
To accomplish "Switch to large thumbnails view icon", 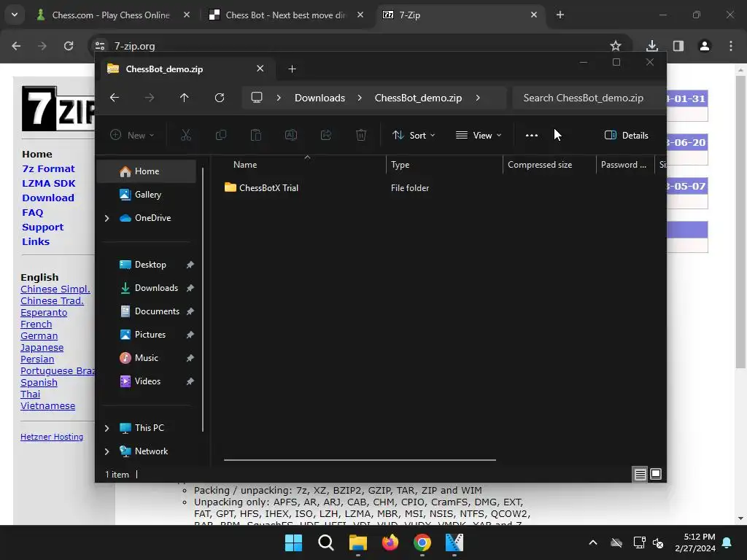I will point(656,474).
